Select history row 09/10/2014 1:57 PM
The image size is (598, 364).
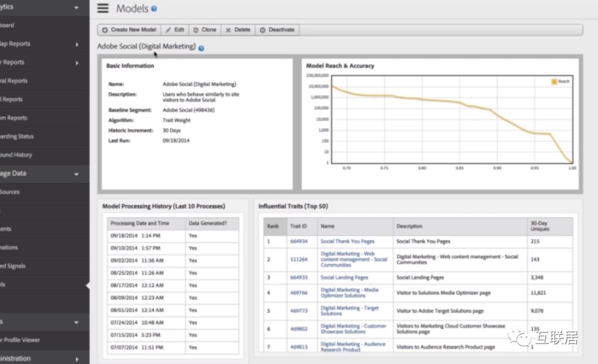click(x=173, y=248)
